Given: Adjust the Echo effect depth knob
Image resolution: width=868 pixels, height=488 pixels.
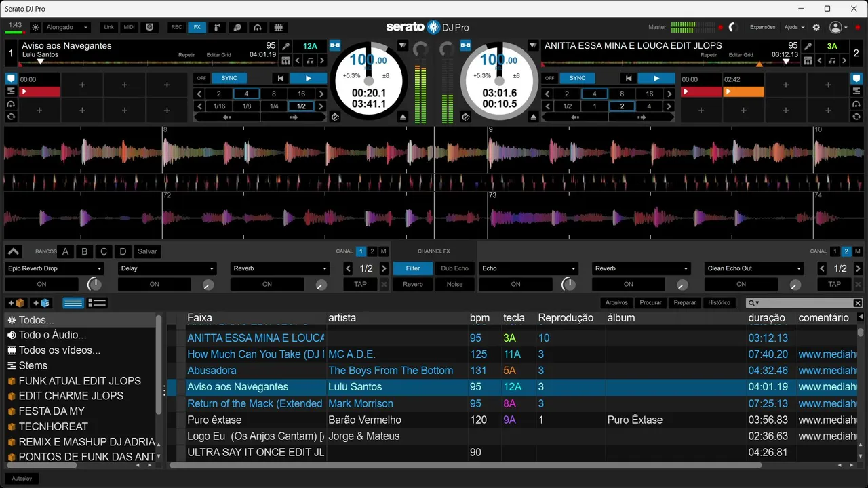Looking at the screenshot, I should point(568,285).
